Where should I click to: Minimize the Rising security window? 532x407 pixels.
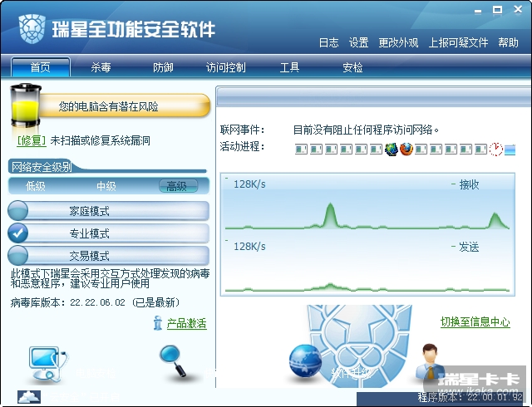click(x=478, y=11)
